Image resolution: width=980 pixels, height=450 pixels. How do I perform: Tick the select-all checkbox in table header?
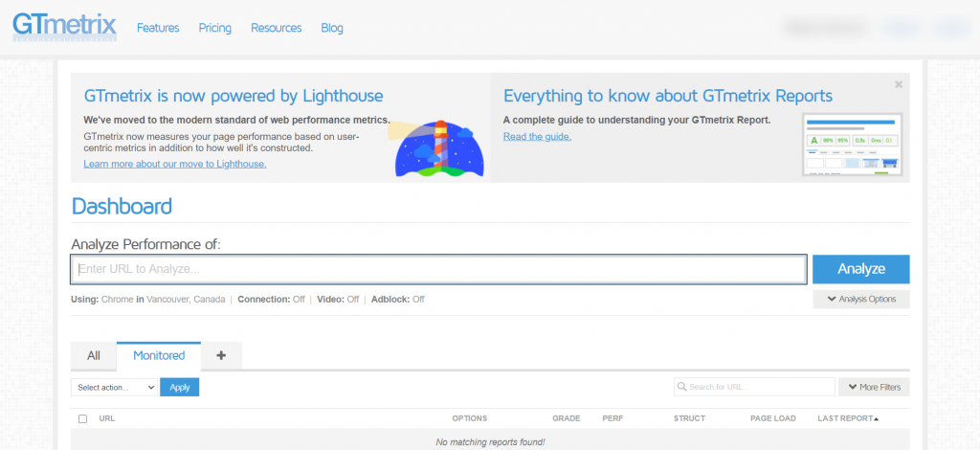point(82,418)
